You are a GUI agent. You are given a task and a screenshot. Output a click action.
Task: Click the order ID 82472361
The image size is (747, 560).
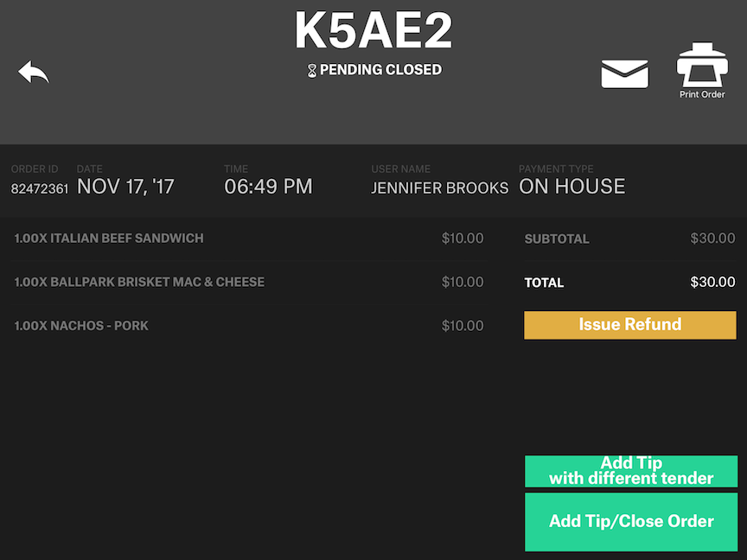coord(40,188)
